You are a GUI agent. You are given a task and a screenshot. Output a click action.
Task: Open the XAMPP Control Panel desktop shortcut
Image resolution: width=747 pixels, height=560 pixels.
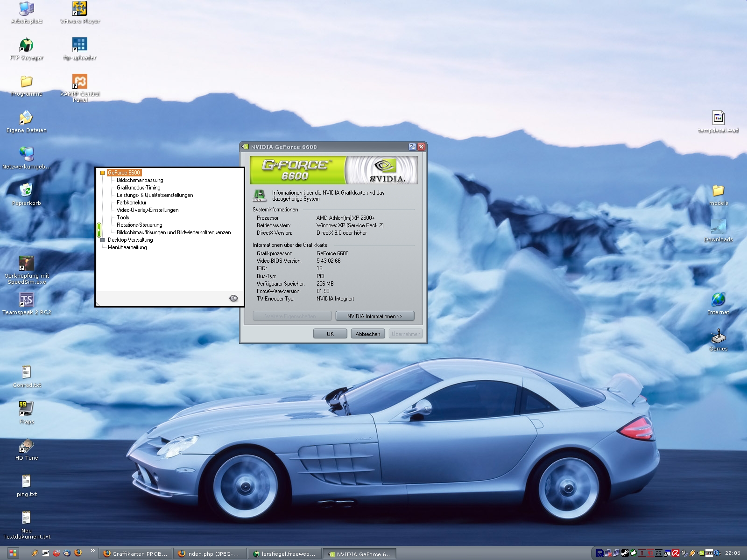pos(80,82)
